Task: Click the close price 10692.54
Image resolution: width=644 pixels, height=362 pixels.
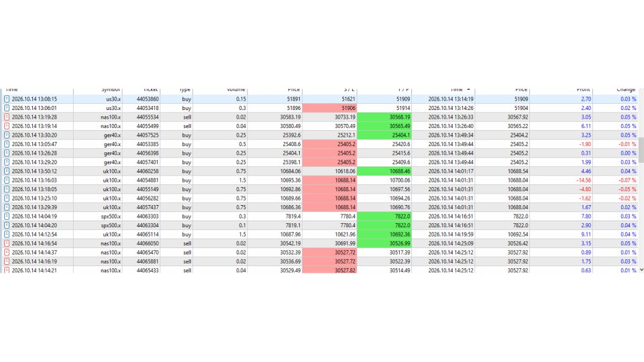Action: 518,235
